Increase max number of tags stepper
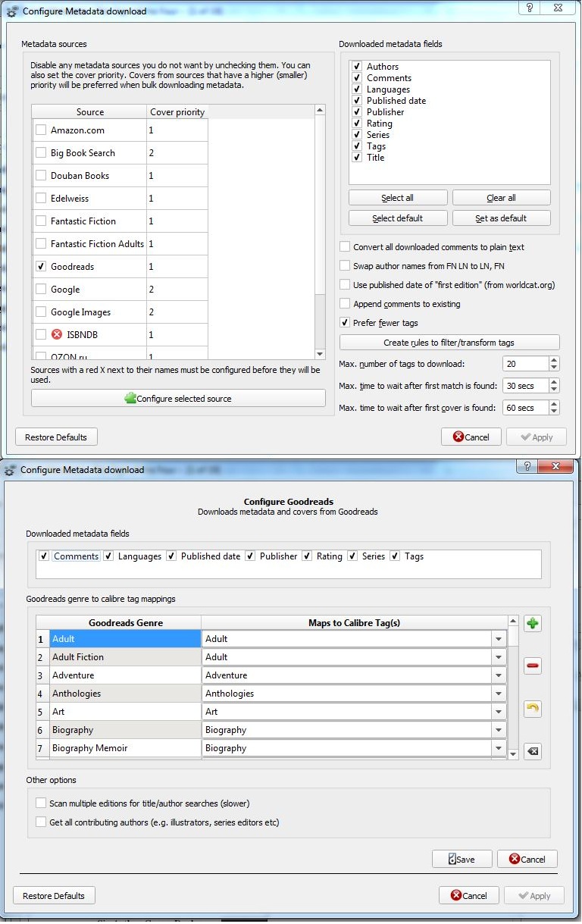 (554, 360)
